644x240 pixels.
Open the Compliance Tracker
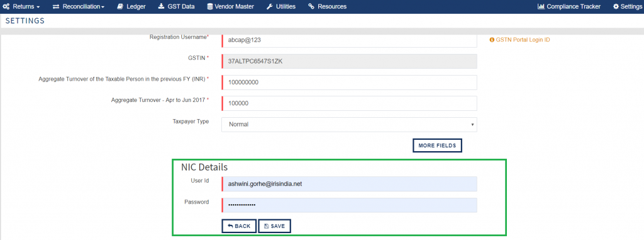(x=569, y=6)
